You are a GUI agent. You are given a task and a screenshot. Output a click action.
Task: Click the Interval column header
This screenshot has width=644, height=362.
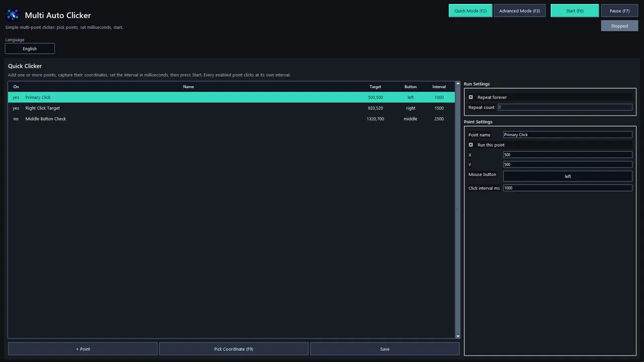click(439, 86)
